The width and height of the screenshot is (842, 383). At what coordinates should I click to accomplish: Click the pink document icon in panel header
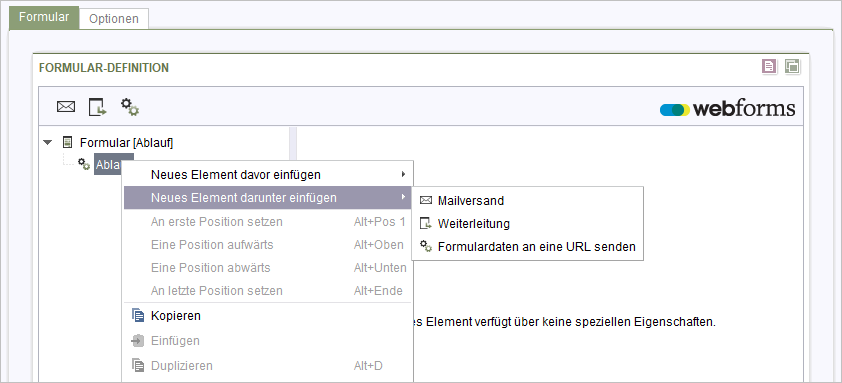coord(770,67)
